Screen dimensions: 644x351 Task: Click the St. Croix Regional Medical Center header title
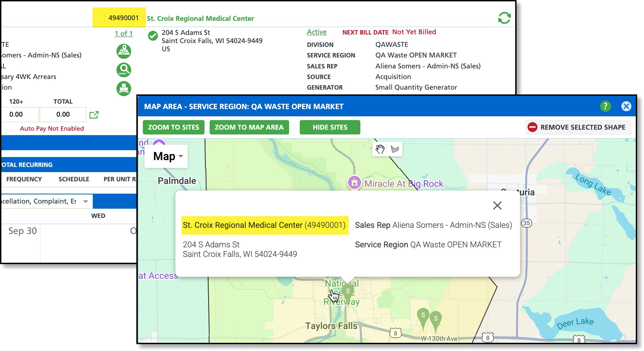(x=200, y=18)
